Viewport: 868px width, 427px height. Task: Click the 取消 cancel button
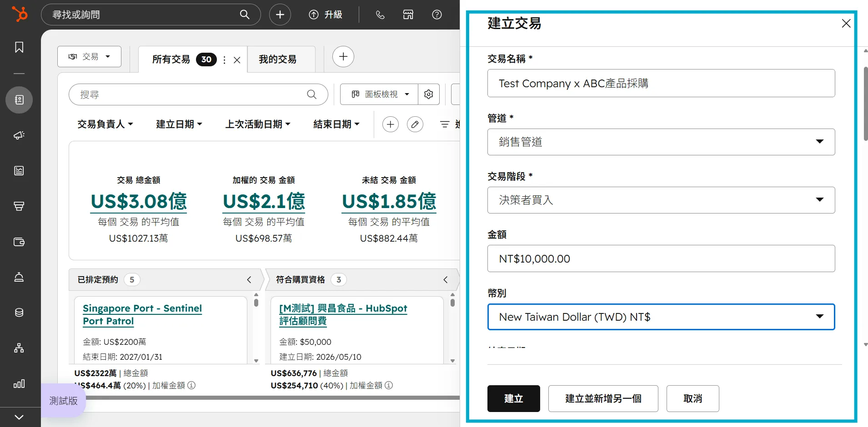click(692, 398)
